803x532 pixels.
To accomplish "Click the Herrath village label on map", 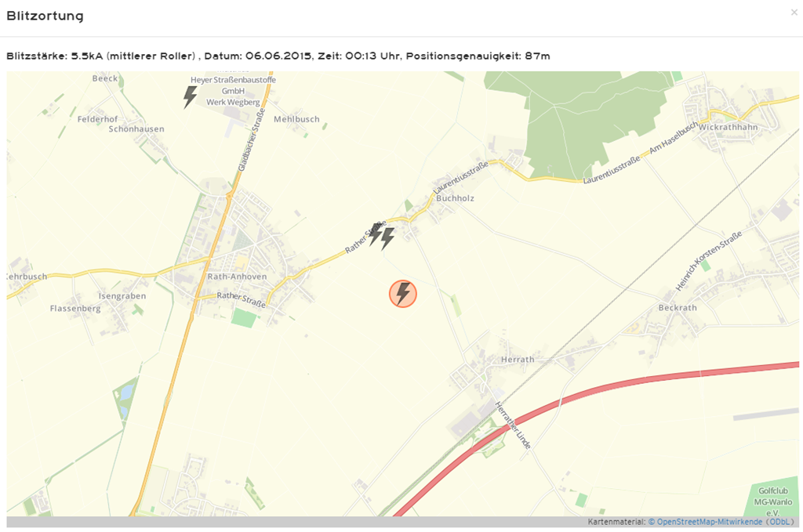I will coord(518,360).
